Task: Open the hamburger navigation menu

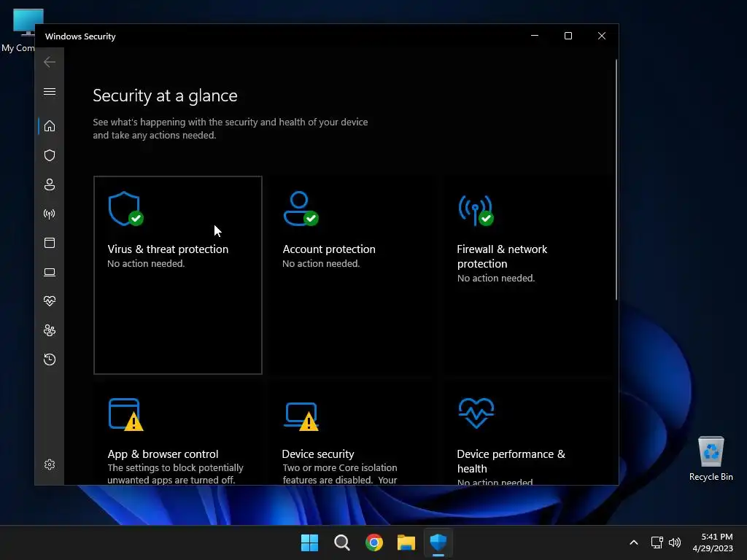Action: pos(50,91)
